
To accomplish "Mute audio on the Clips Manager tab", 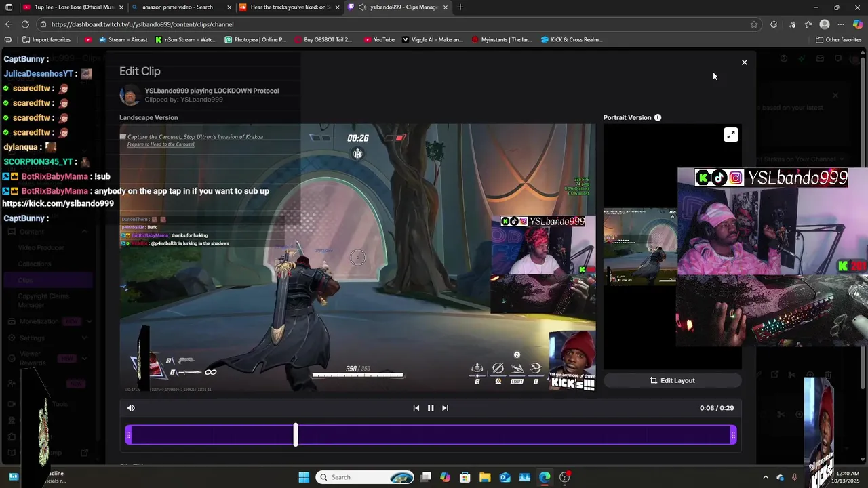I will click(363, 7).
